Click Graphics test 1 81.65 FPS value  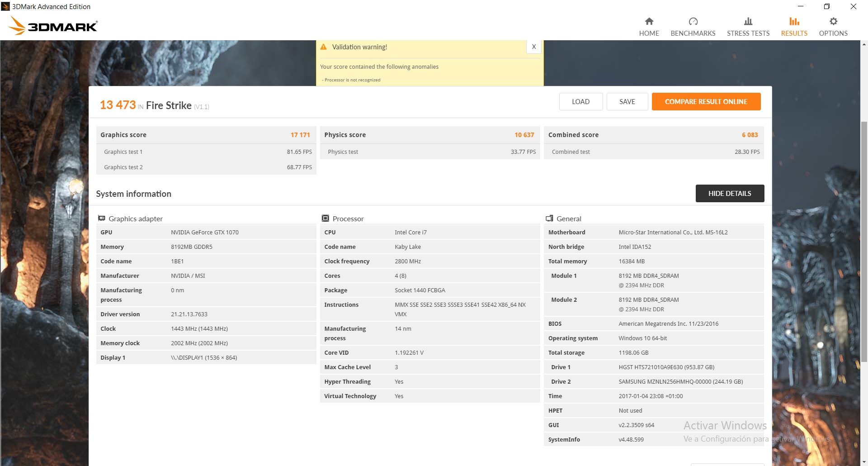[x=299, y=152]
